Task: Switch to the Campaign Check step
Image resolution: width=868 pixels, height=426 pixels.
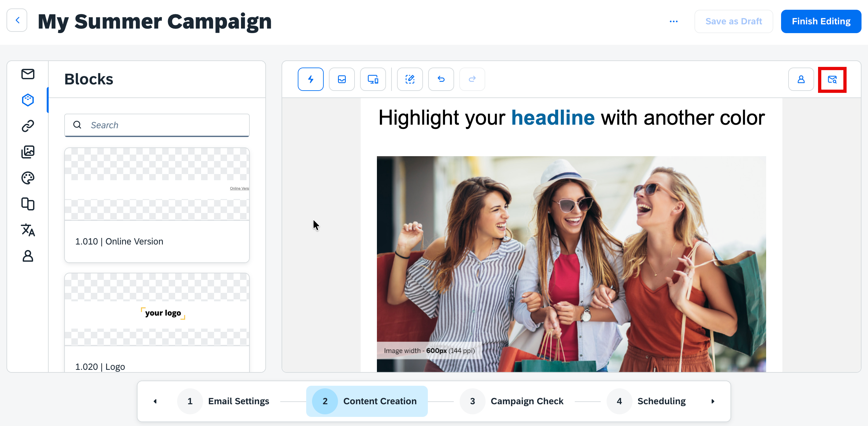Action: (x=512, y=401)
